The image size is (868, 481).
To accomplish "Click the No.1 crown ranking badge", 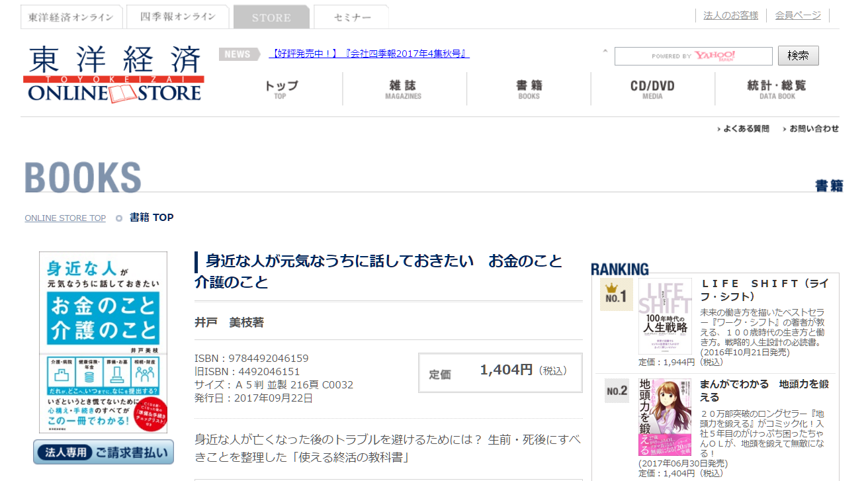I will [x=616, y=294].
